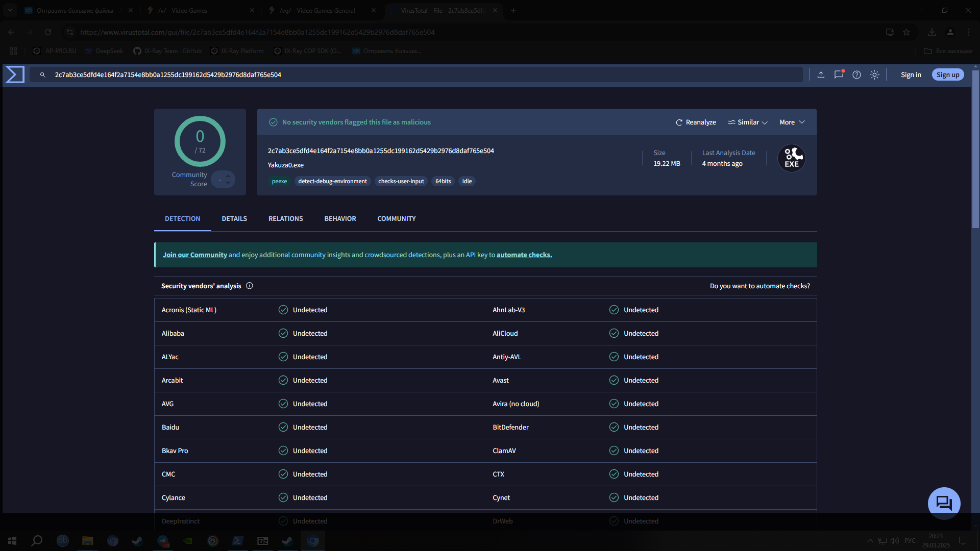
Task: Open the NVIDIA app from the taskbar
Action: 188,541
